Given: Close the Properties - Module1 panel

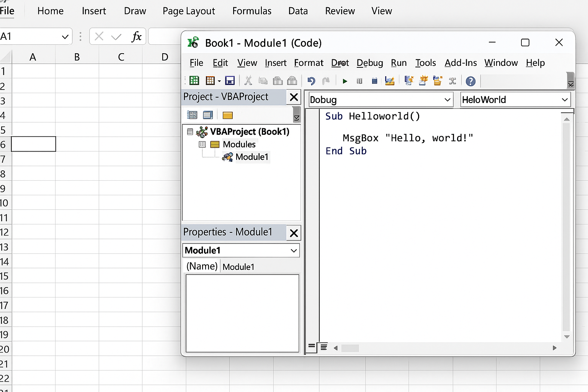Looking at the screenshot, I should pos(294,233).
